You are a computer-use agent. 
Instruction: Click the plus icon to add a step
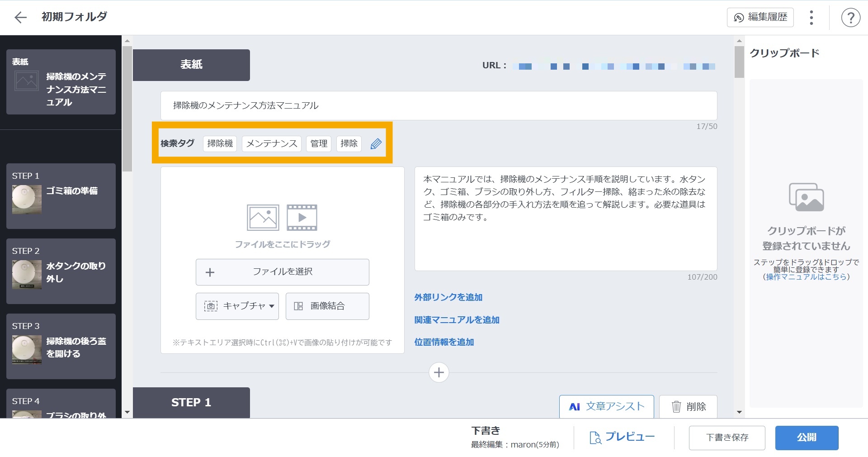[439, 372]
